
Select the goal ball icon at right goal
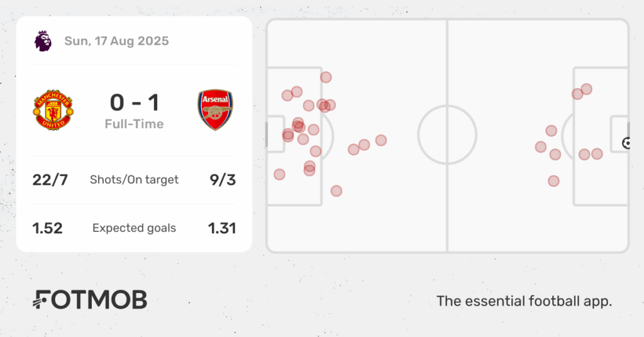(x=626, y=143)
